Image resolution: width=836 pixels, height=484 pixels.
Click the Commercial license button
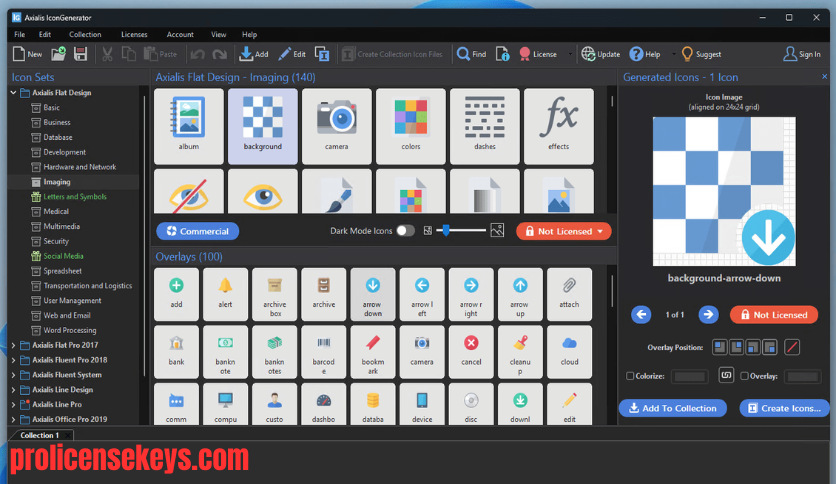pos(198,231)
